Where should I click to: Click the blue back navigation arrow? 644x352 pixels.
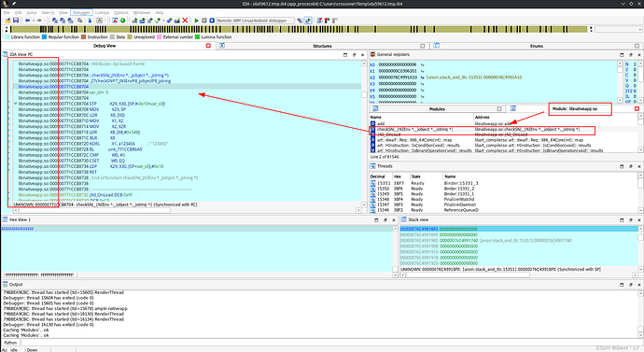point(27,21)
